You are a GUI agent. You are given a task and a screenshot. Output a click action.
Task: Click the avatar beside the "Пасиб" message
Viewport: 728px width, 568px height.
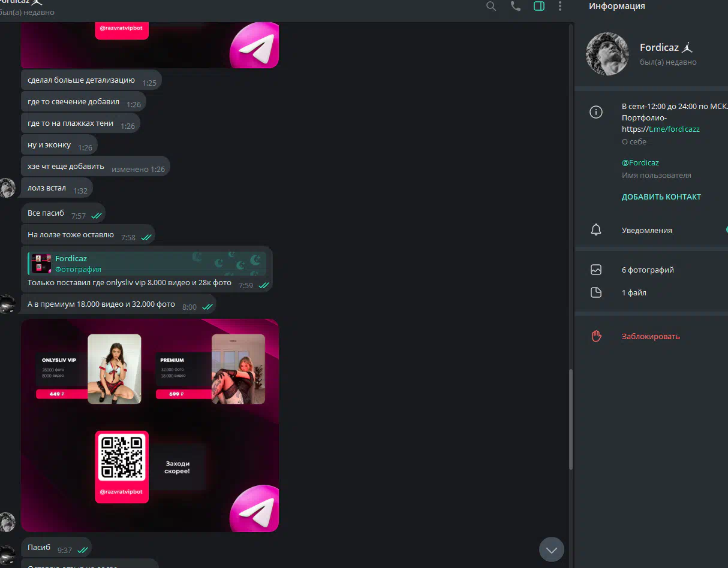pyautogui.click(x=7, y=555)
